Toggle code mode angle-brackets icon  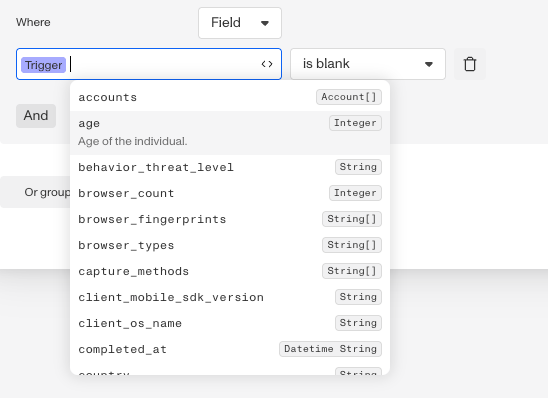[x=267, y=64]
